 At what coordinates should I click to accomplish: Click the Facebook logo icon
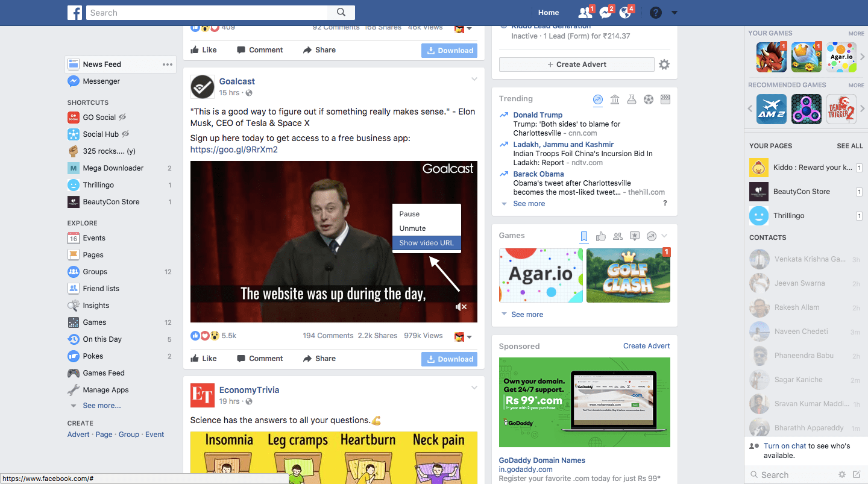click(x=75, y=13)
